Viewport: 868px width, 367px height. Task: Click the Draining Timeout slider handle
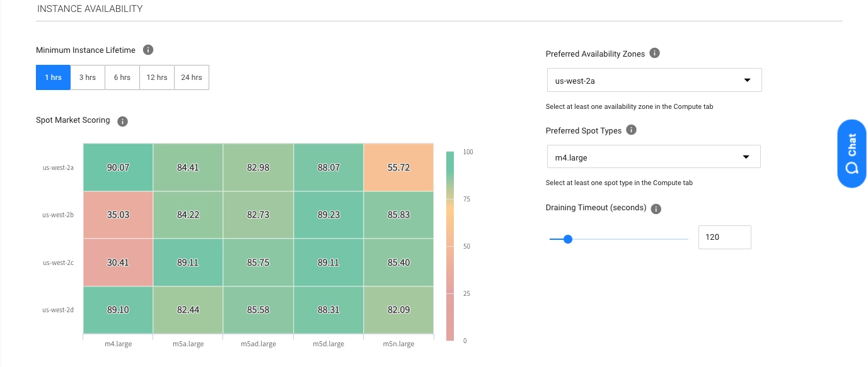tap(568, 239)
